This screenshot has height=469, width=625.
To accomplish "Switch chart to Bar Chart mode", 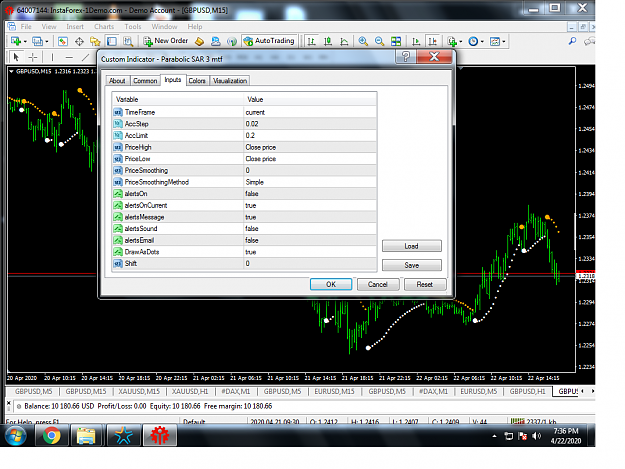I will point(312,41).
